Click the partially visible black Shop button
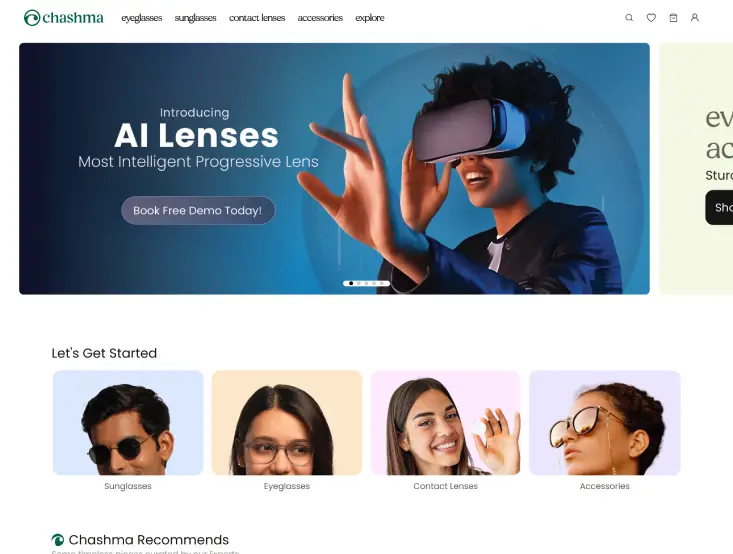This screenshot has height=554, width=733. 719,207
